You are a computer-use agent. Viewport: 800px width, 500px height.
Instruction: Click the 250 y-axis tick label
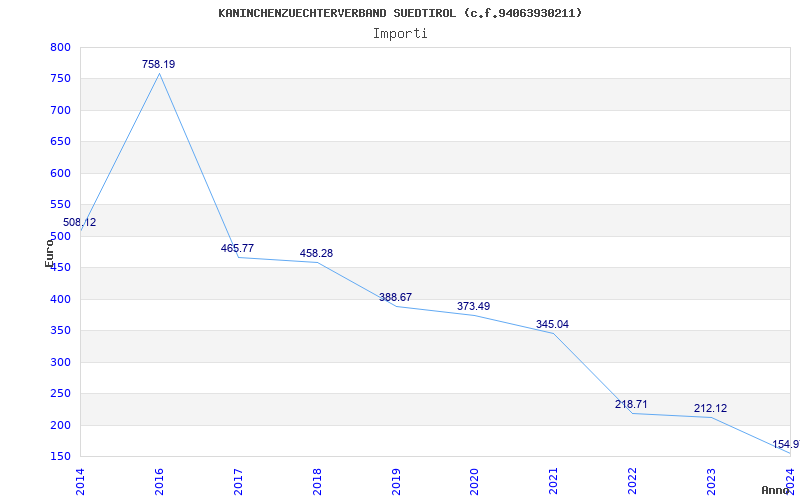pos(60,393)
